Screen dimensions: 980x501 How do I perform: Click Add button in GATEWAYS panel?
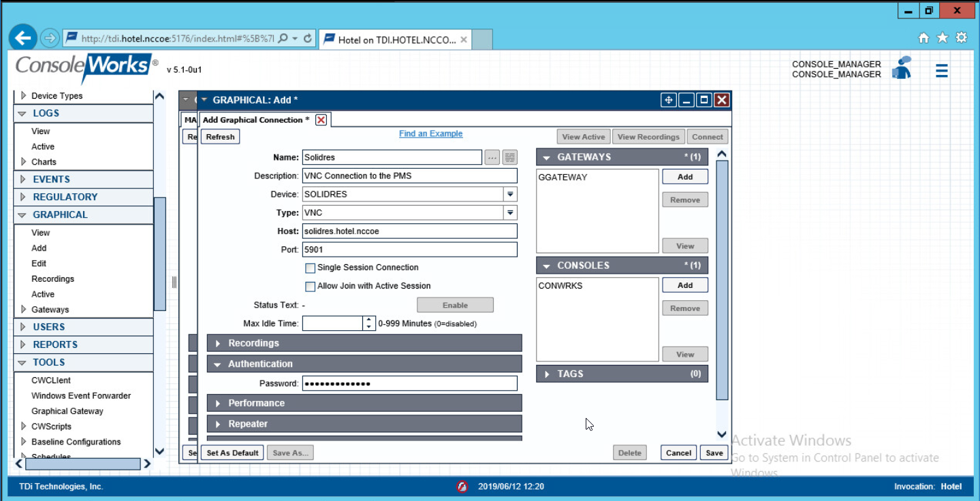tap(685, 177)
